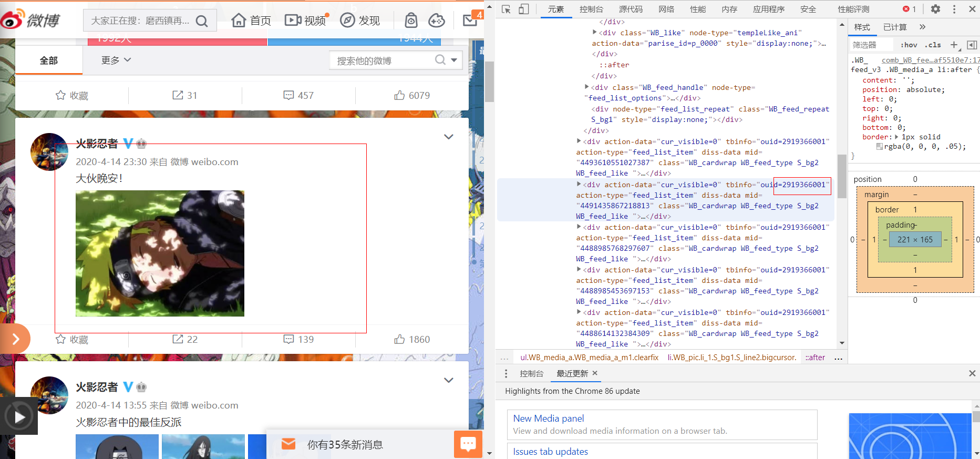Select the ul.WB_media_a breadcrumb
980x459 pixels.
(x=589, y=358)
